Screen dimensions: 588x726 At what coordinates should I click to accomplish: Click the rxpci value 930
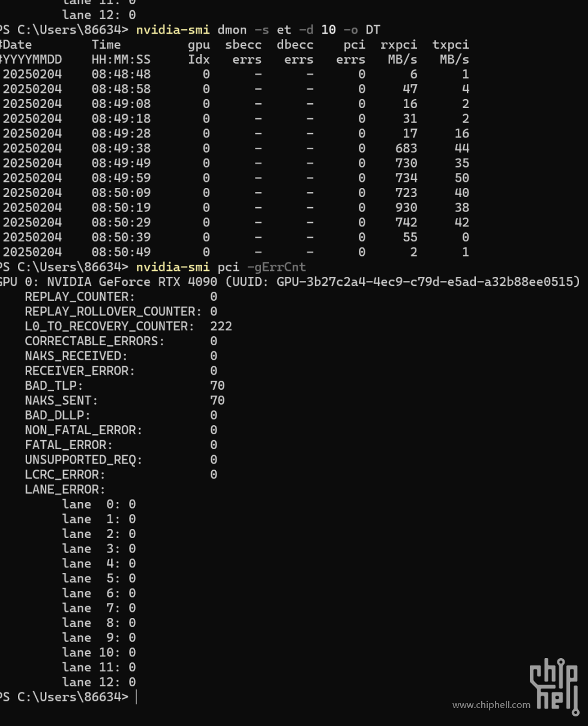406,208
